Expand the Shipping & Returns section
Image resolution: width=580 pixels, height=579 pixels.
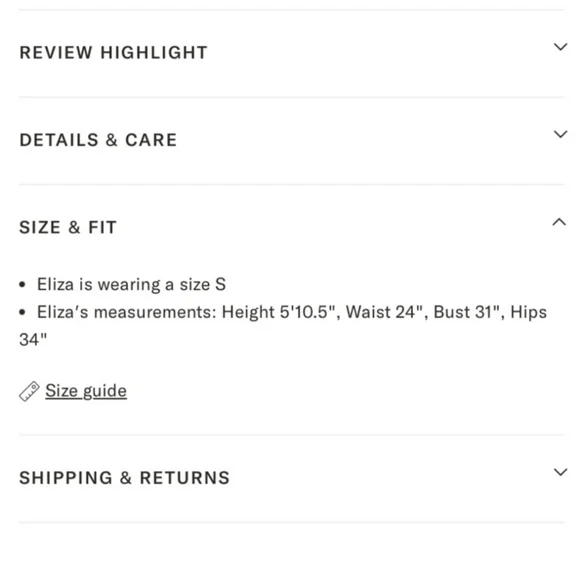291,478
